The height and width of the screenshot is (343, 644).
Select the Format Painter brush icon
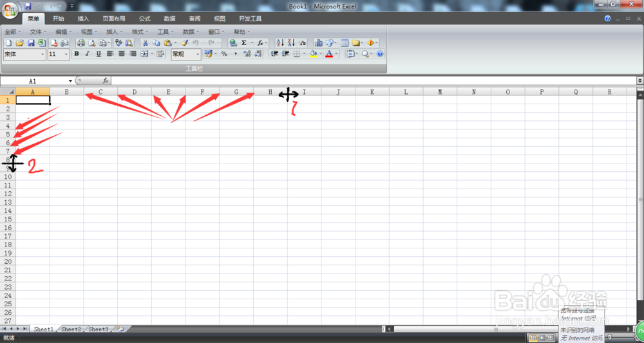point(184,42)
